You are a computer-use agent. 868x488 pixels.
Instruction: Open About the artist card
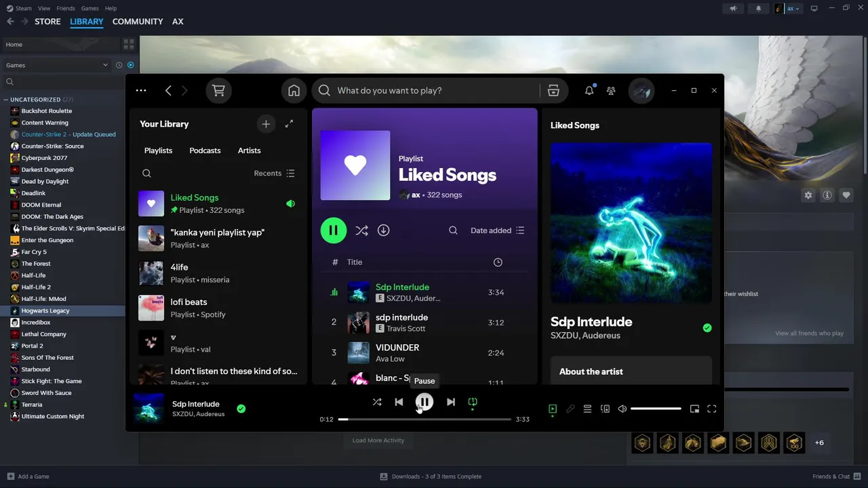tap(631, 371)
